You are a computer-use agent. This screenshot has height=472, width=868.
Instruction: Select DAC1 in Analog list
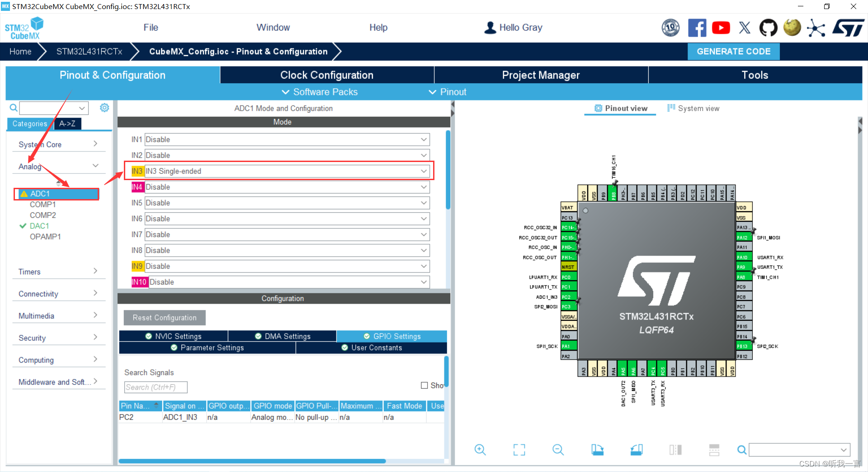(x=39, y=226)
